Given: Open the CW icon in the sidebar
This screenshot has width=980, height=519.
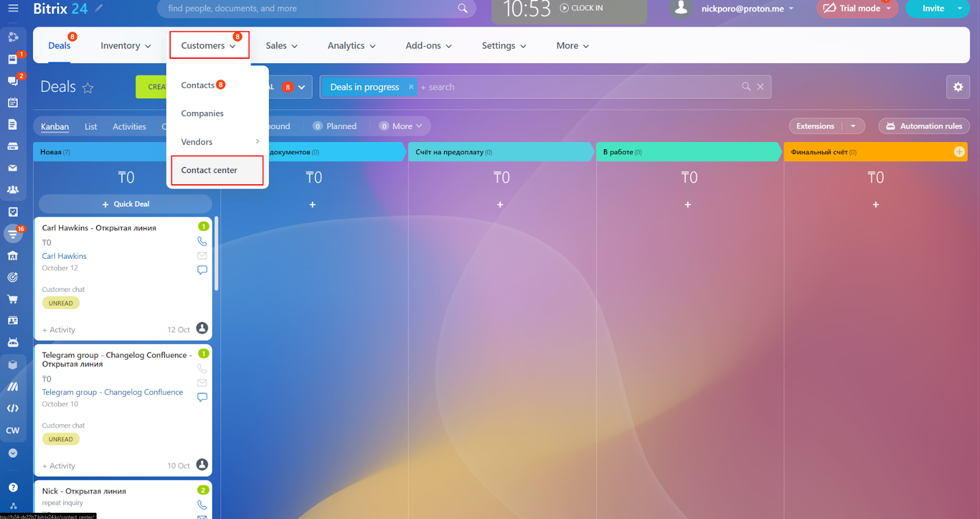Looking at the screenshot, I should pyautogui.click(x=13, y=430).
